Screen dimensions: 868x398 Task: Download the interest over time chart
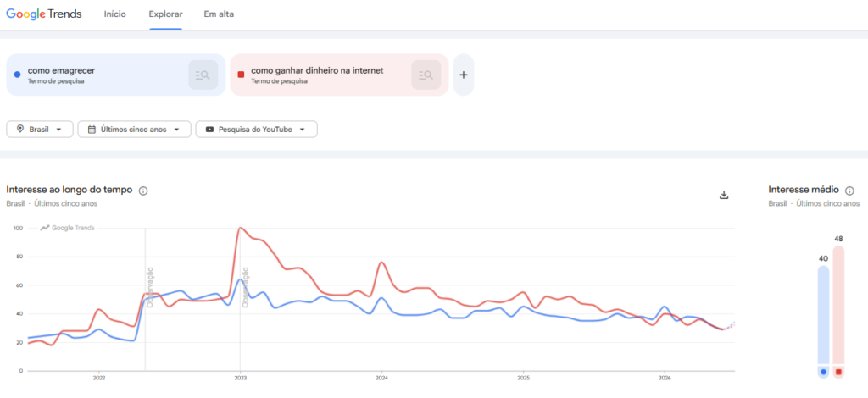point(724,195)
